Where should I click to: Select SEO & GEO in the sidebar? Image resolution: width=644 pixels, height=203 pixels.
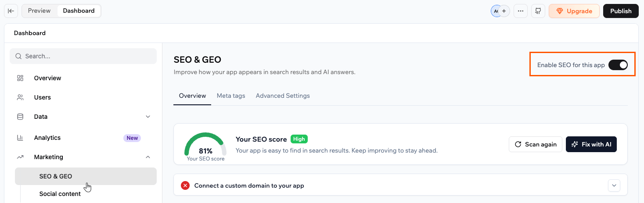[86, 176]
